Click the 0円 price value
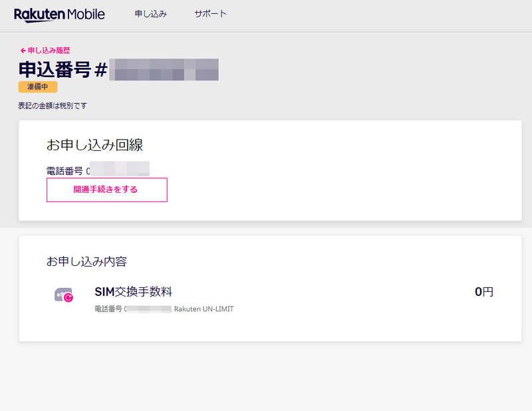532x411 pixels. 484,291
